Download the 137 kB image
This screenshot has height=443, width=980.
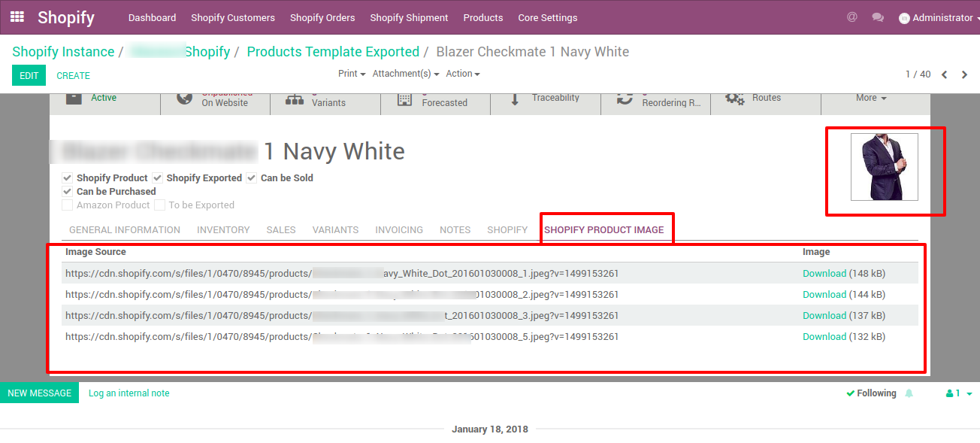(824, 316)
